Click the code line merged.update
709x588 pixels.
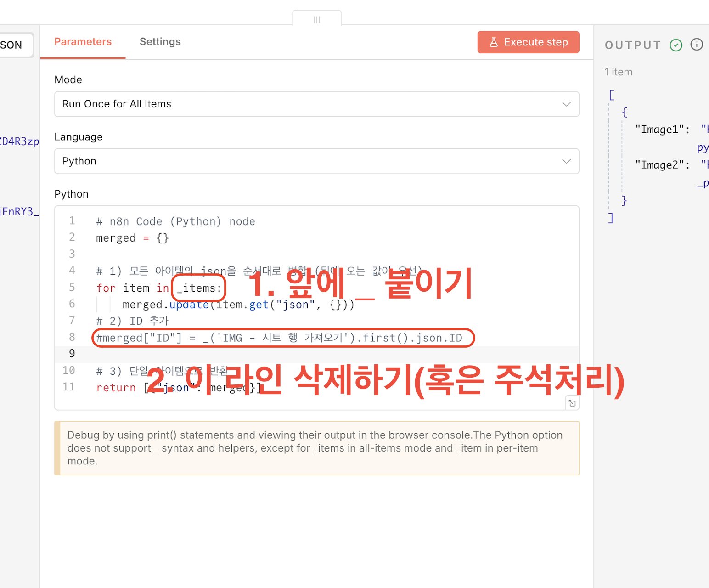(238, 305)
